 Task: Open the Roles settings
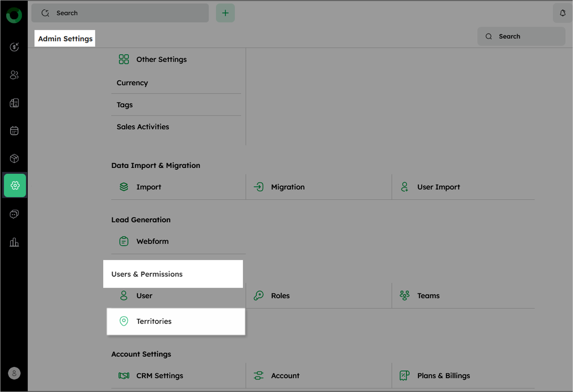tap(280, 296)
